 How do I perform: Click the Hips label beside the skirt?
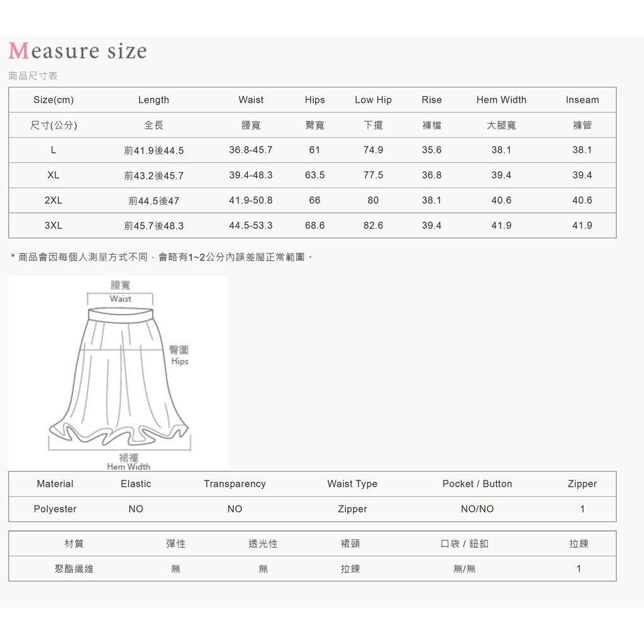(x=179, y=361)
